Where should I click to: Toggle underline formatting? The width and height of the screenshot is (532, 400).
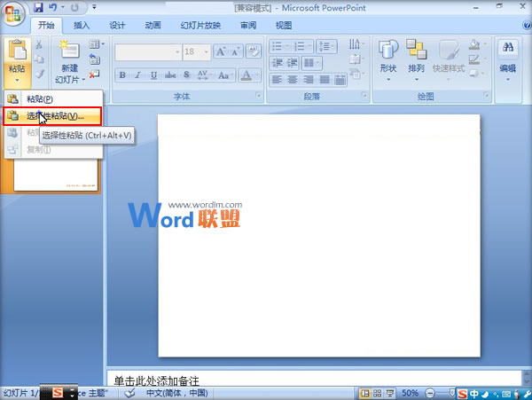pos(153,75)
